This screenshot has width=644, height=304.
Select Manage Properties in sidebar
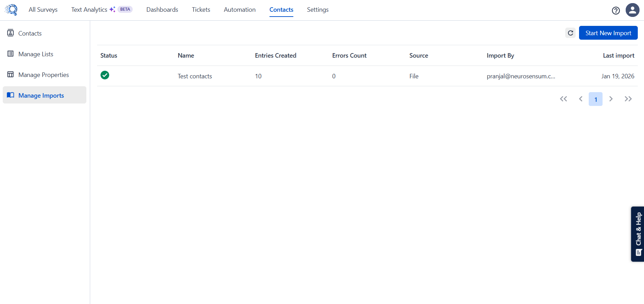[44, 75]
